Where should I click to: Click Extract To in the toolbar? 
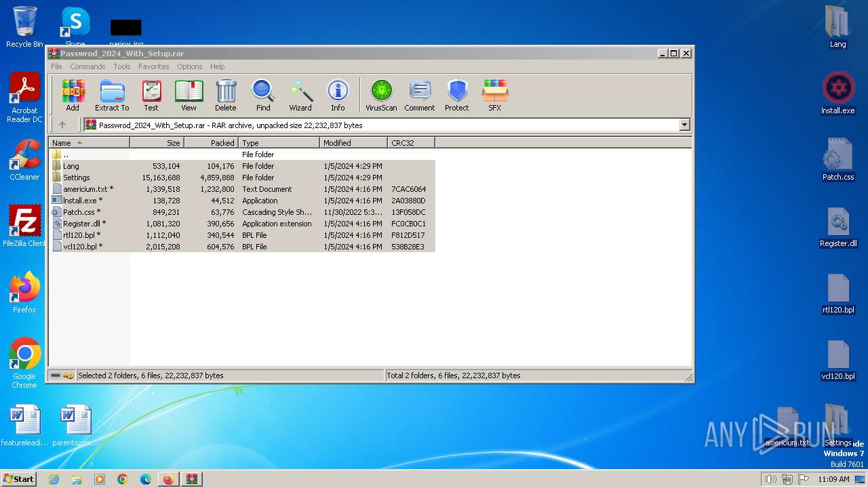coord(112,95)
